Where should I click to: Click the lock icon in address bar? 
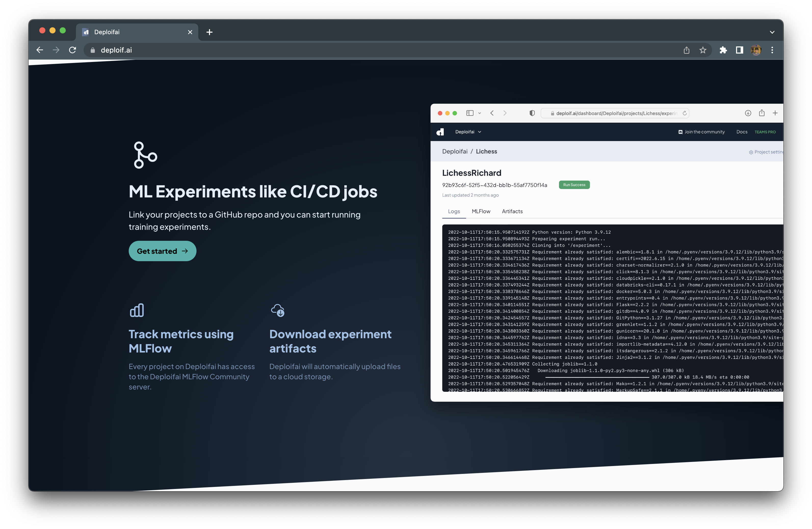point(93,50)
